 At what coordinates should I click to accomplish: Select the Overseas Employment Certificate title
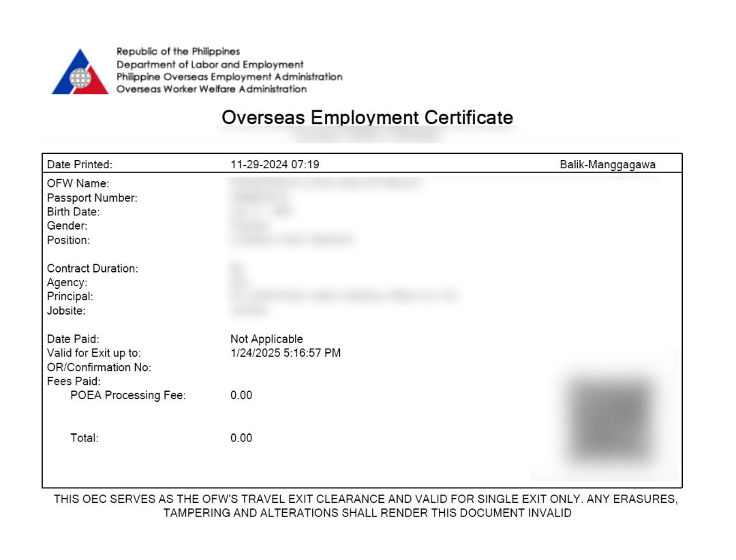367,117
